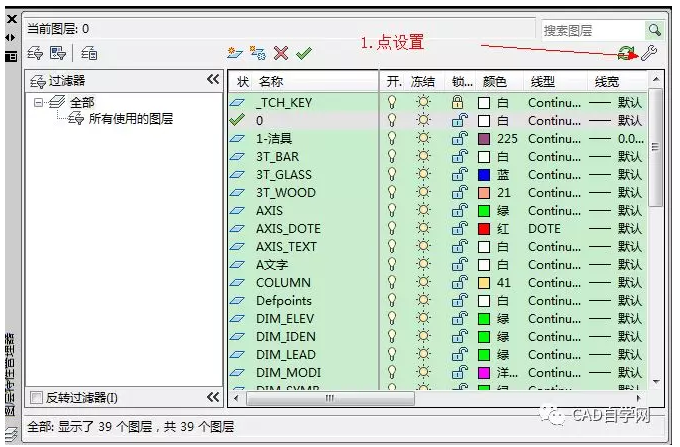680x447 pixels.
Task: Click the new layer icon
Action: [235, 53]
